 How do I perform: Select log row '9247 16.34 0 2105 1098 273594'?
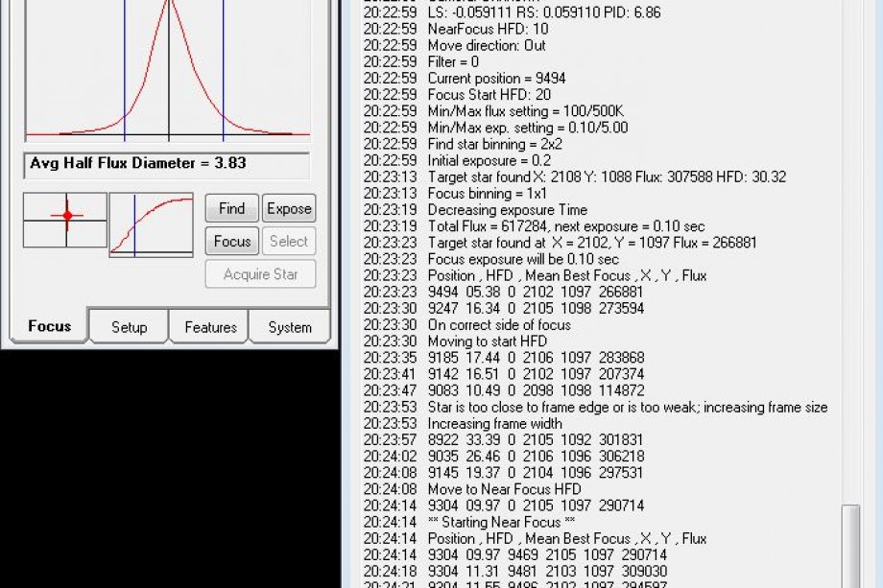click(x=504, y=308)
